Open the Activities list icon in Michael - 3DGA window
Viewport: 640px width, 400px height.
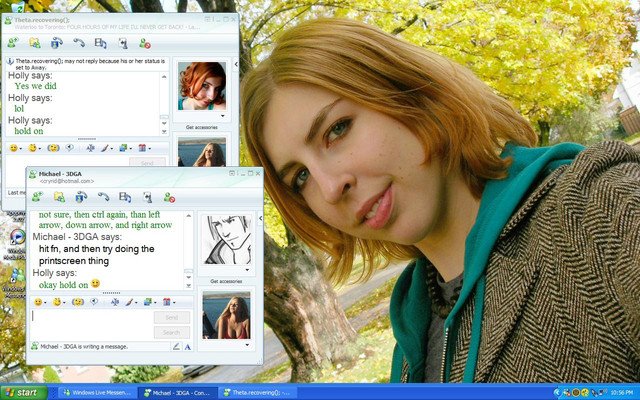[x=125, y=197]
